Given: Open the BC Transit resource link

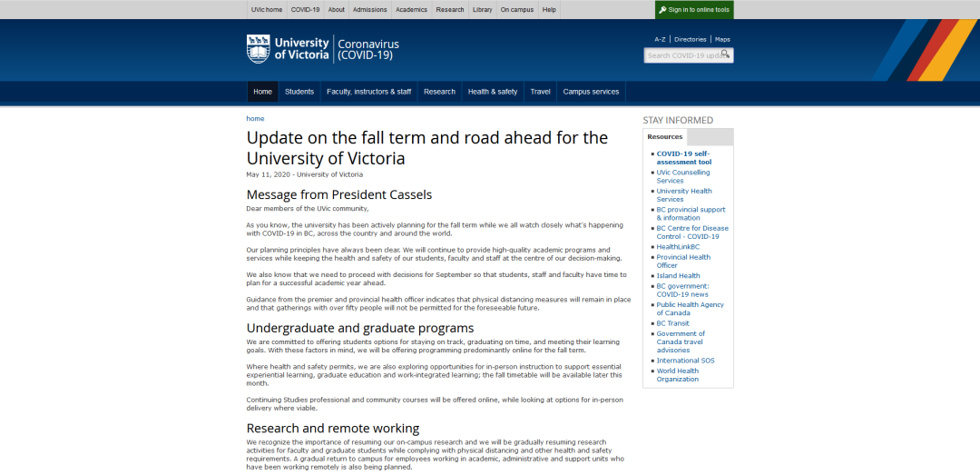Looking at the screenshot, I should click(672, 323).
